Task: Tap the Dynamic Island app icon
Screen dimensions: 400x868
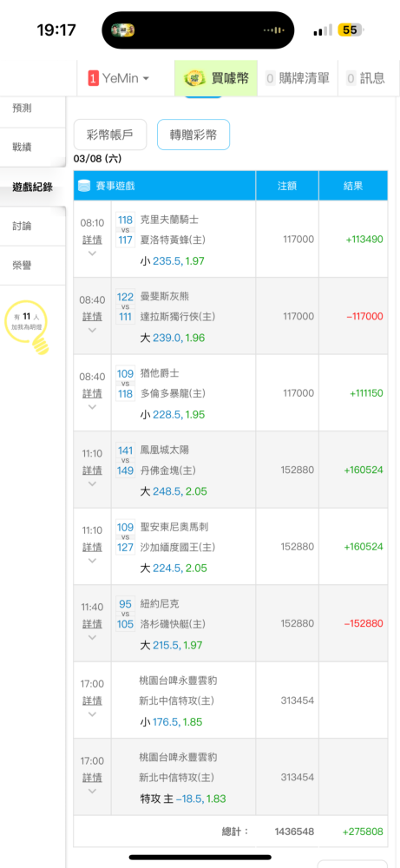Action: [125, 30]
